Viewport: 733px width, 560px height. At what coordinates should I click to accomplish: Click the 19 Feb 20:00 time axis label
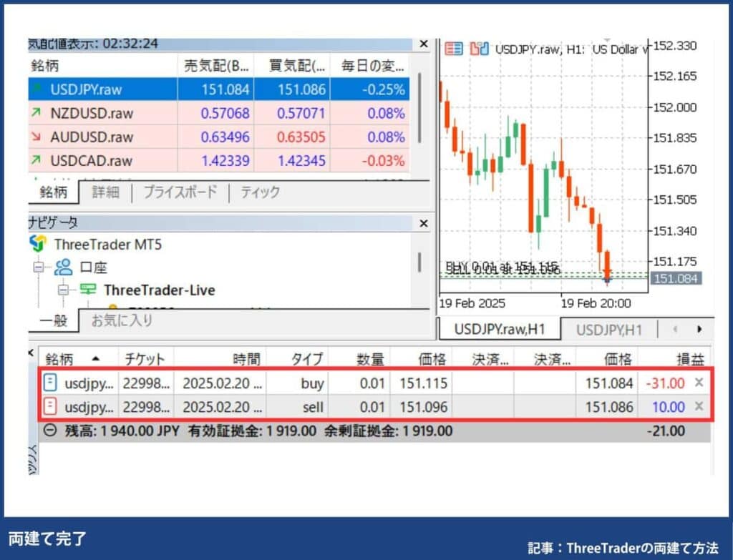(596, 303)
